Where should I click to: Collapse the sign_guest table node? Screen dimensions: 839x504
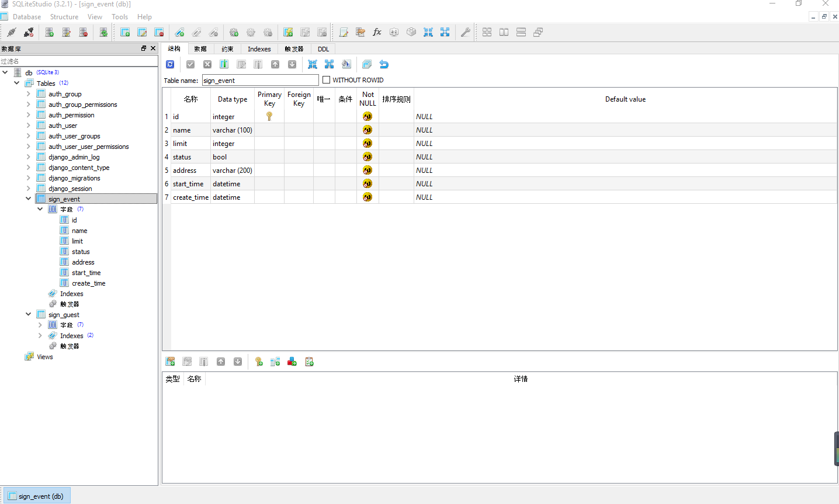tap(28, 314)
